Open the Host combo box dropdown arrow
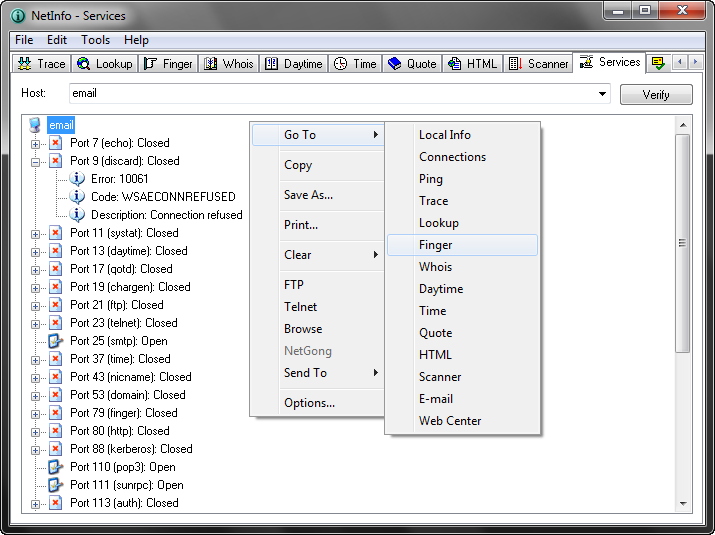715x535 pixels. pyautogui.click(x=602, y=94)
